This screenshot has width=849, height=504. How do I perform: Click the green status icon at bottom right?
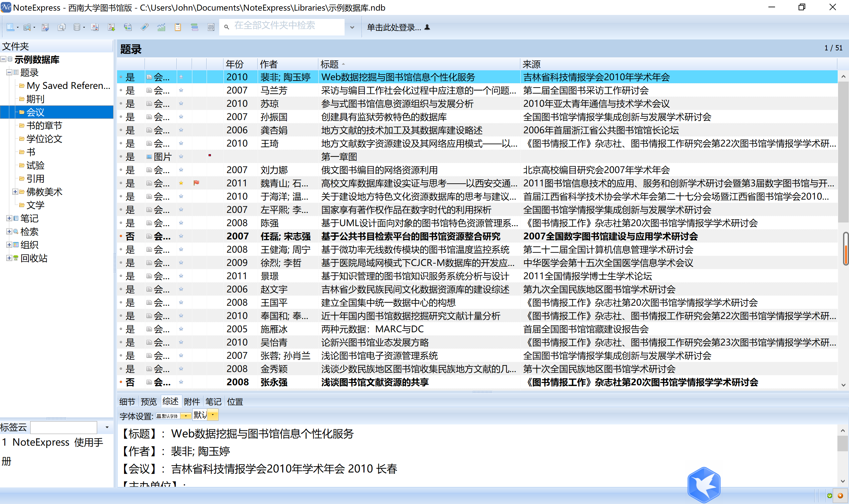click(830, 496)
